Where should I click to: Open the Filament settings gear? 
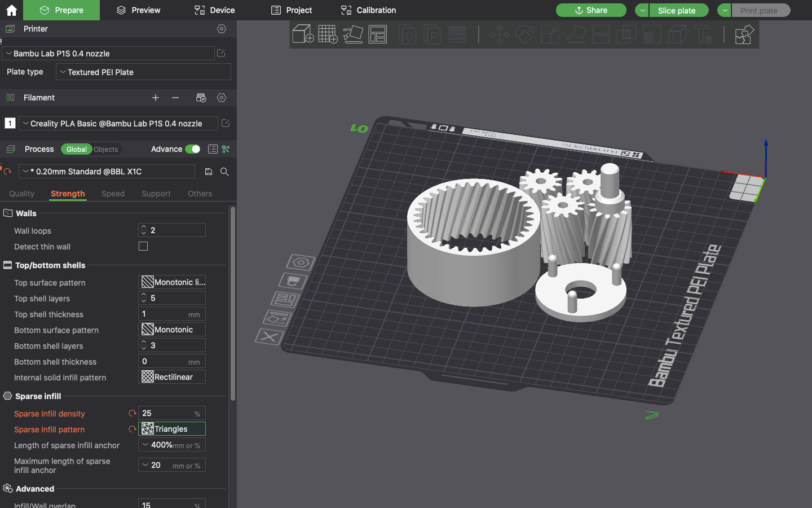pyautogui.click(x=222, y=98)
